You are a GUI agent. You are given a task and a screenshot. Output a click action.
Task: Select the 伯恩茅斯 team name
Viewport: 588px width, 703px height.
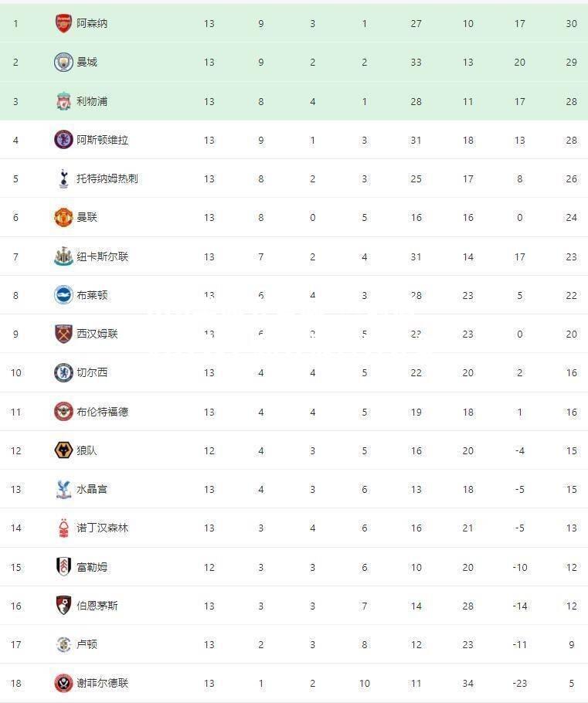(x=97, y=605)
